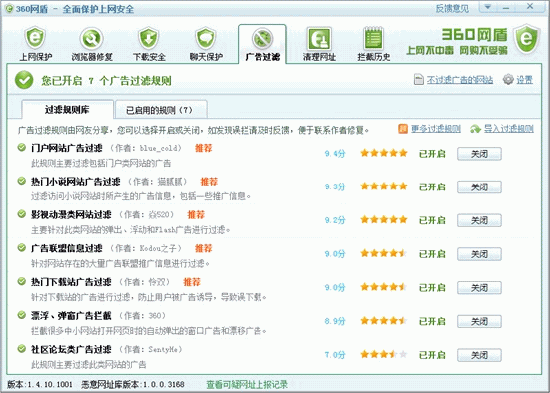Screen dimensions: 550x393
Task: Click star rating of 广告联盟信息过滤
Action: tap(384, 253)
